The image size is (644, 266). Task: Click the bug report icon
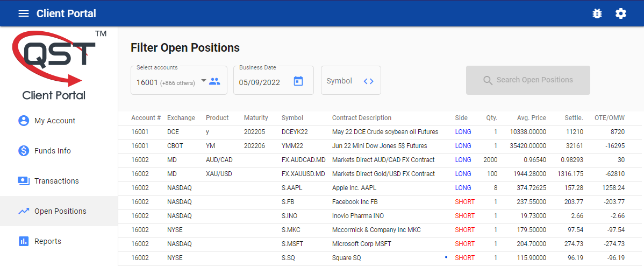click(597, 13)
